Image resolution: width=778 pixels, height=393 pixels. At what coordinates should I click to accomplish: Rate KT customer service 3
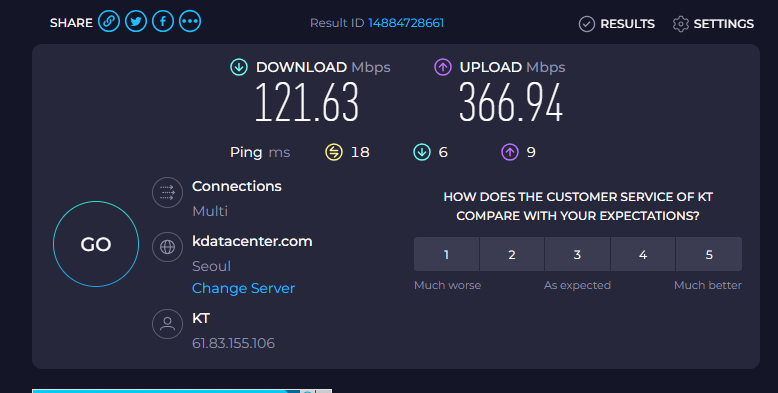point(578,254)
